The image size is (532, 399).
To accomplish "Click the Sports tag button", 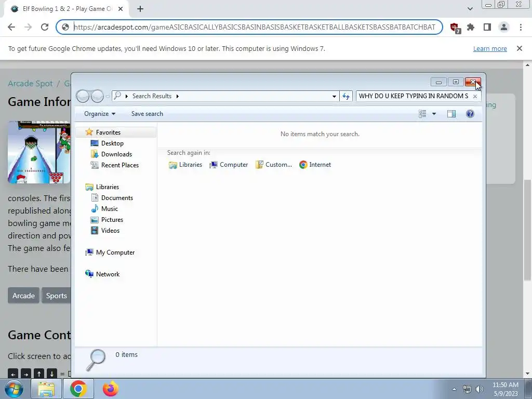I will click(x=56, y=296).
